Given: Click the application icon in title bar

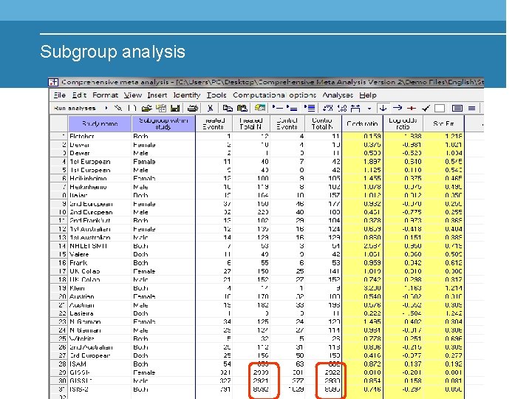Looking at the screenshot, I should point(53,82).
